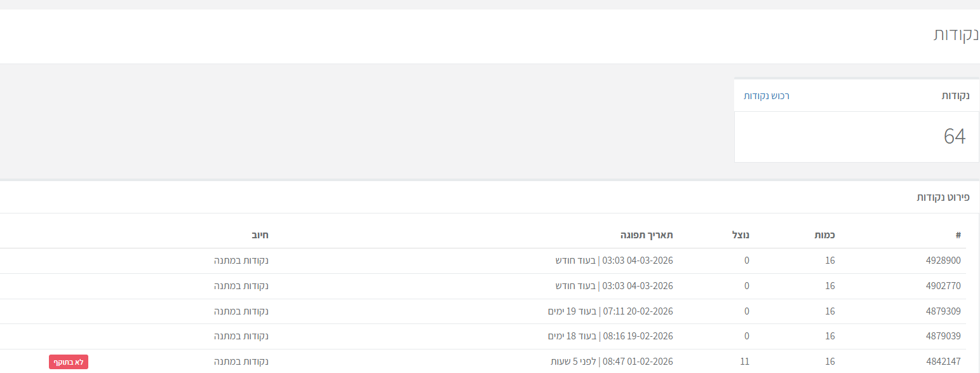Select record number 4842147

[x=943, y=362]
